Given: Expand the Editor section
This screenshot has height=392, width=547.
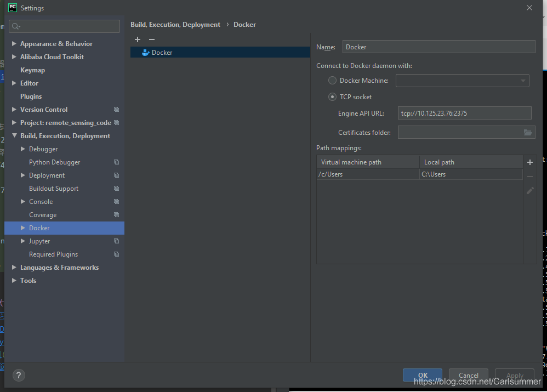Looking at the screenshot, I should (x=14, y=83).
